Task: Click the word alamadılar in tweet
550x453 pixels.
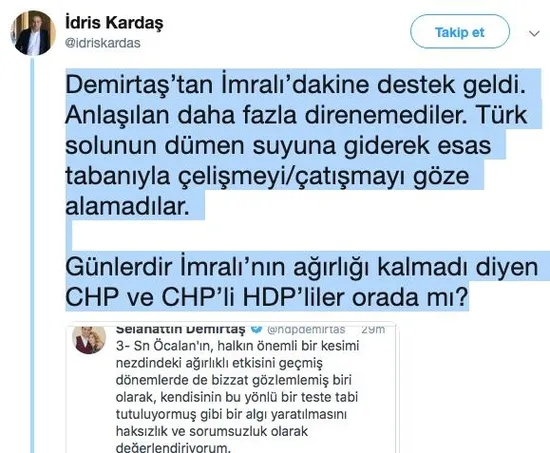Action: 127,206
